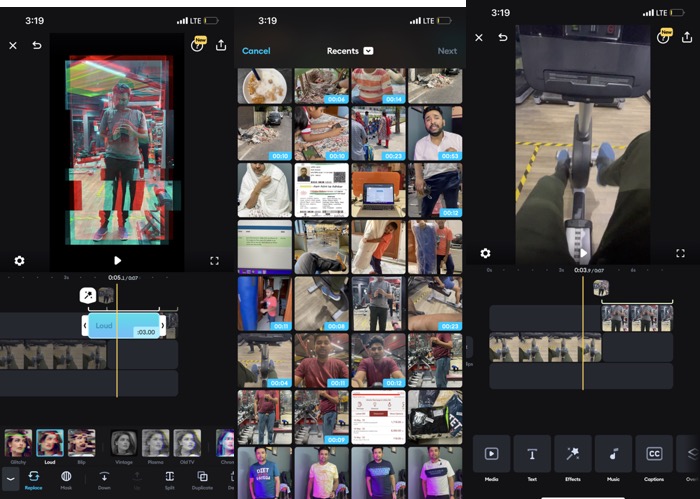Screen dimensions: 700x499
Task: Tap right trim handle of Loud clip
Action: pos(163,325)
